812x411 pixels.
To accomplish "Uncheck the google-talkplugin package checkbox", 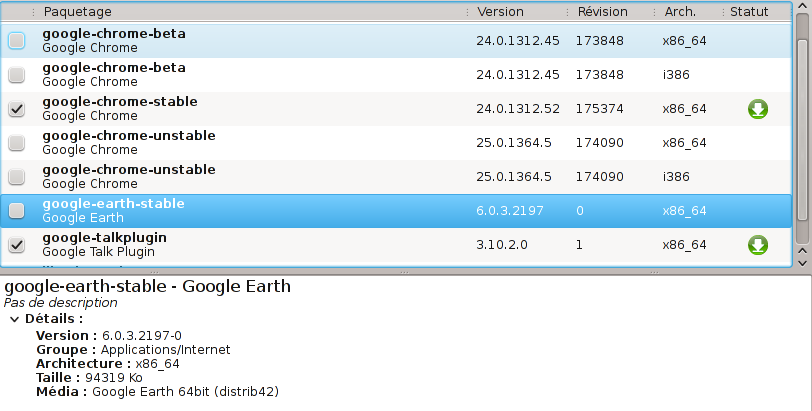I will [x=17, y=245].
